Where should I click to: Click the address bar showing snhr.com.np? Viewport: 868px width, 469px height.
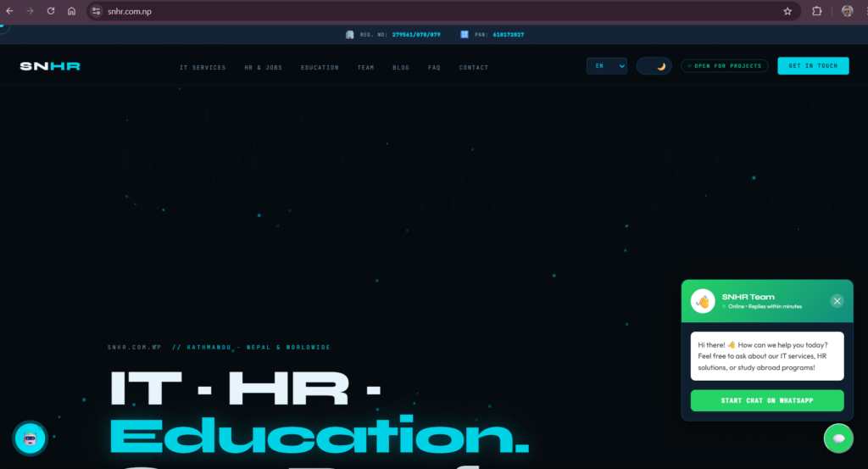coord(442,11)
